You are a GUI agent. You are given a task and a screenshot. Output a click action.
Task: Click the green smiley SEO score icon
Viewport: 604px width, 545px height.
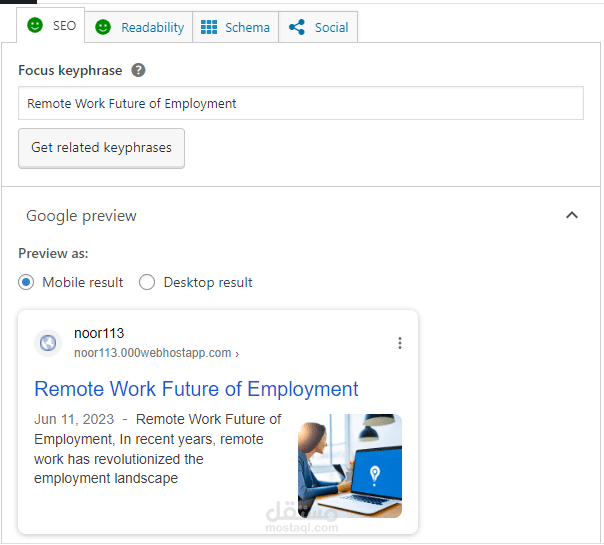pos(35,25)
